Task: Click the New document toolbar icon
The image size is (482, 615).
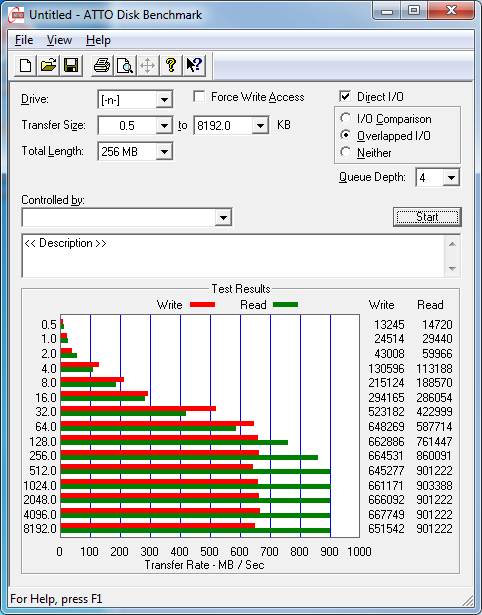Action: [x=26, y=66]
